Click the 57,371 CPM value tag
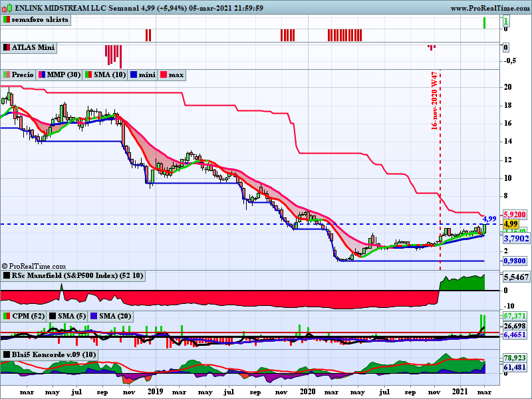This screenshot has height=399, width=532. click(x=514, y=317)
